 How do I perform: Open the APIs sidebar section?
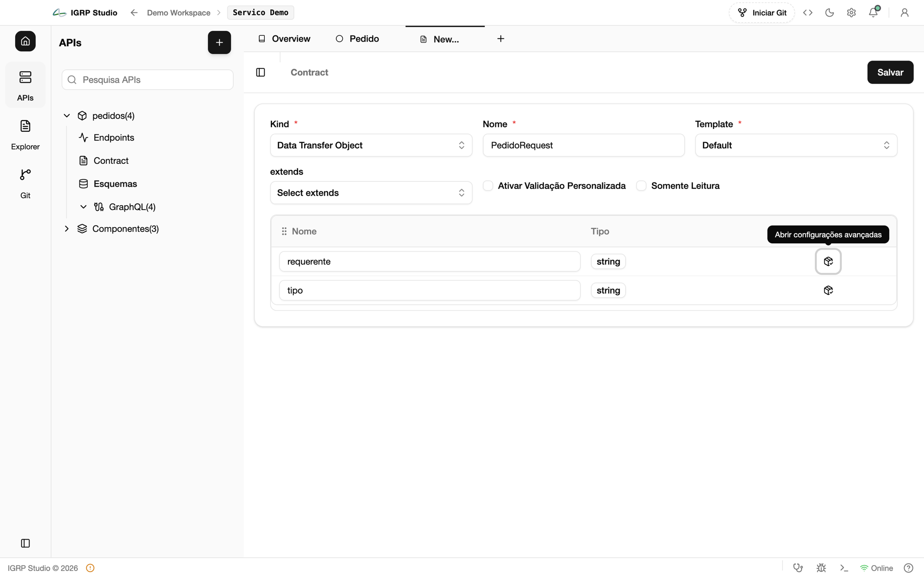tap(25, 85)
